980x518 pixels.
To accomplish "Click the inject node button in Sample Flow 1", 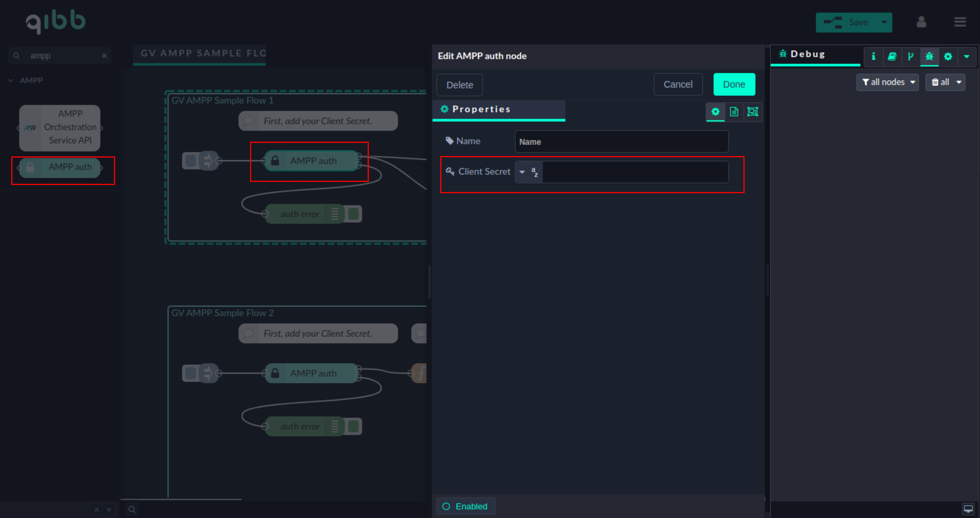I will pos(190,161).
